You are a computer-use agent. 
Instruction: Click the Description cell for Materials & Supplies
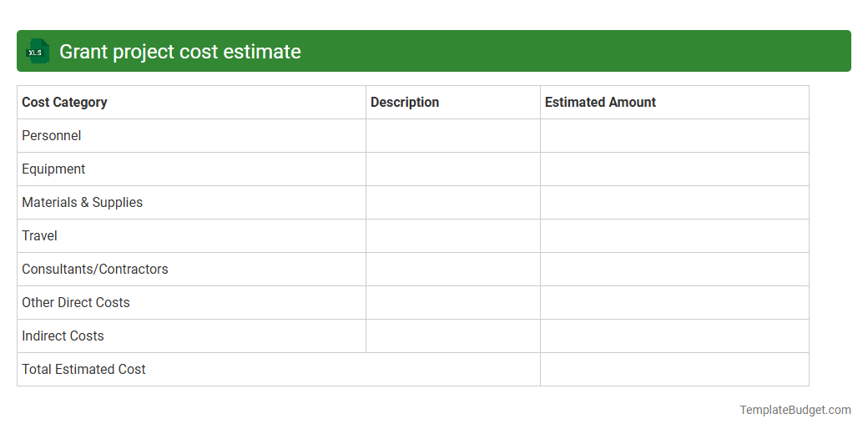[453, 202]
